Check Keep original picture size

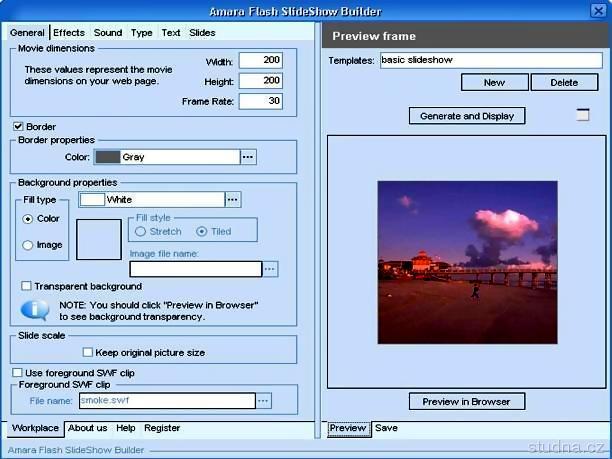88,352
